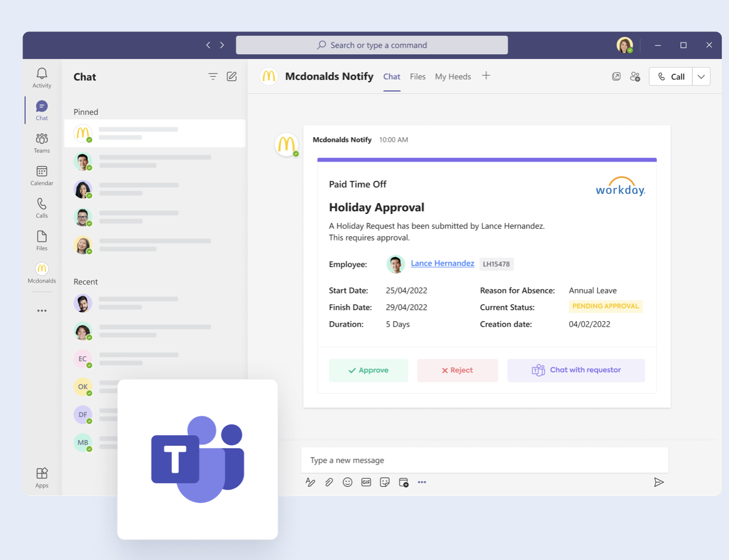
Task: Open the Format text tool
Action: click(310, 482)
